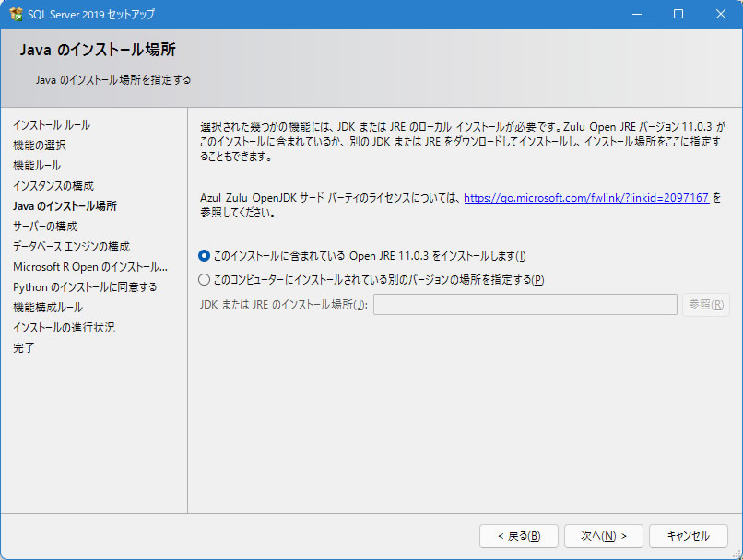Viewport: 743px width, 560px height.
Task: Click the JDK or JRE install location field
Action: click(x=525, y=305)
